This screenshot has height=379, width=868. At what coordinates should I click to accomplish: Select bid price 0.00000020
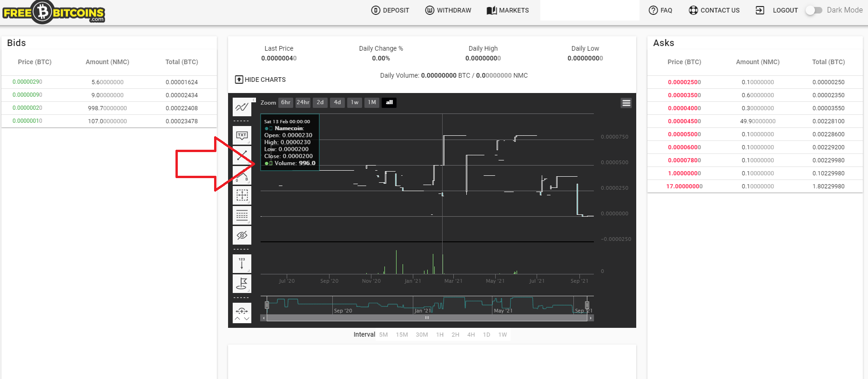pos(27,108)
